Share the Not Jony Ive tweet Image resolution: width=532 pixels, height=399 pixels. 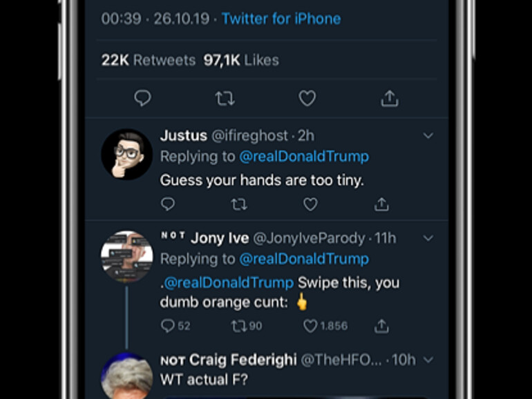(381, 325)
